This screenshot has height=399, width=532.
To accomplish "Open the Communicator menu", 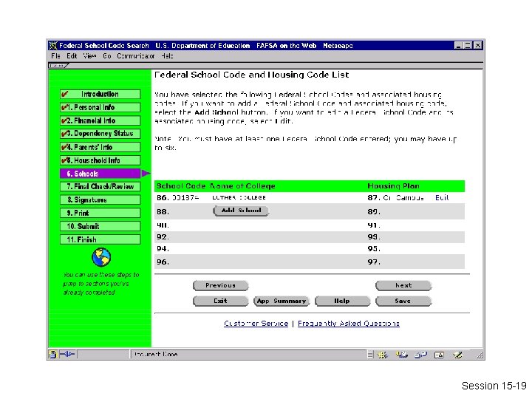I will (136, 56).
